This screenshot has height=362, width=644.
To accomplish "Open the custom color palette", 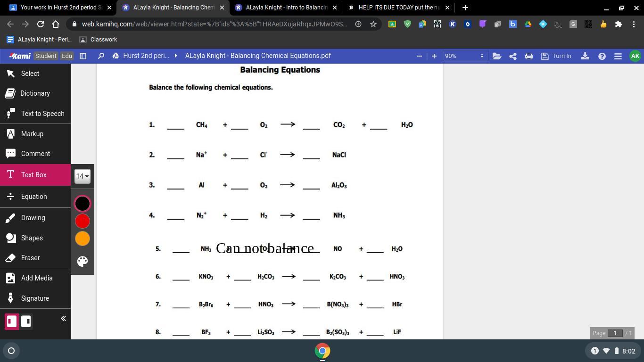I will pyautogui.click(x=83, y=262).
